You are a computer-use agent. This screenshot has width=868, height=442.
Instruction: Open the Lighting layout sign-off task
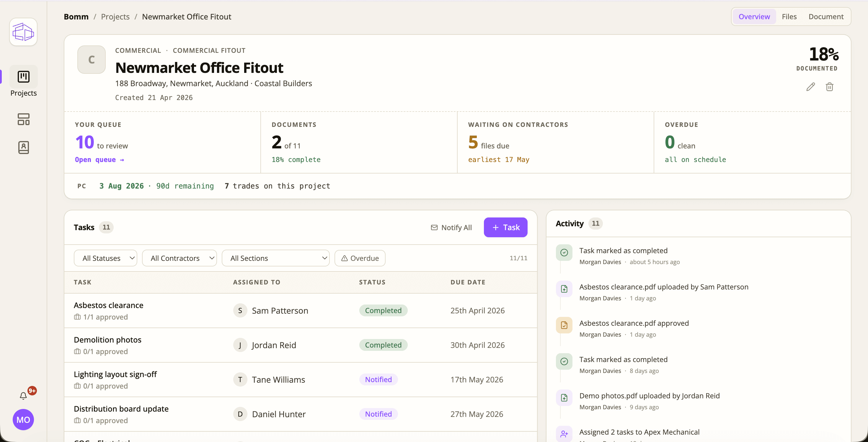(115, 374)
